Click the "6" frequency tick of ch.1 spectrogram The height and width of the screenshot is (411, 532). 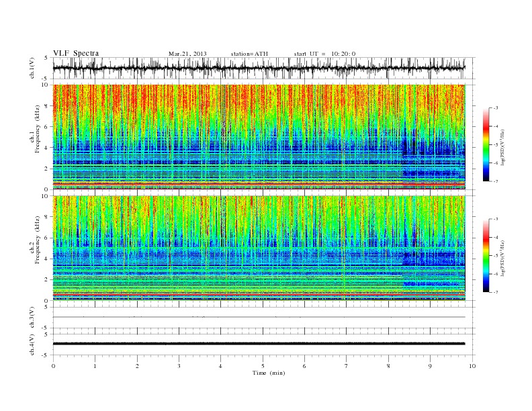tap(47, 127)
